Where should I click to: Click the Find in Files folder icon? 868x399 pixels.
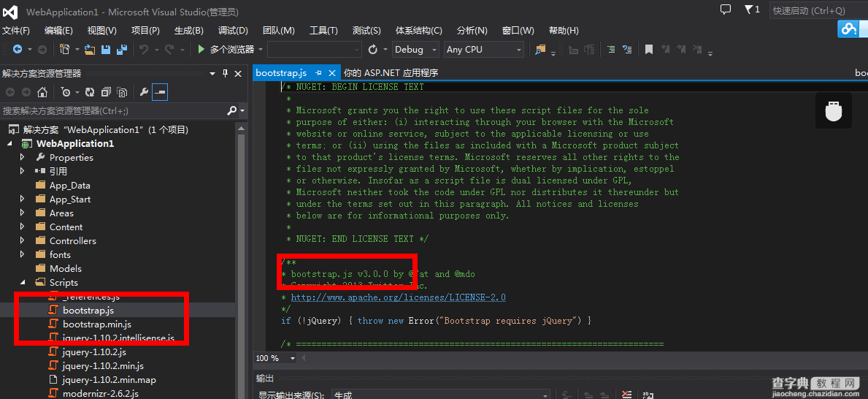[x=539, y=49]
